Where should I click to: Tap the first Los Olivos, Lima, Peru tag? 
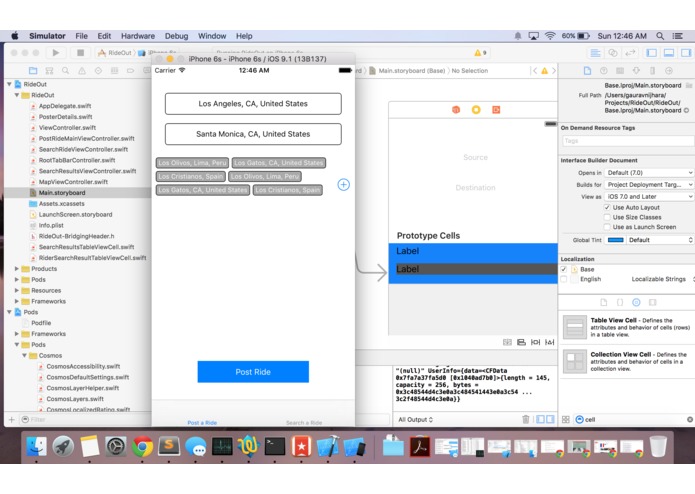pyautogui.click(x=192, y=163)
